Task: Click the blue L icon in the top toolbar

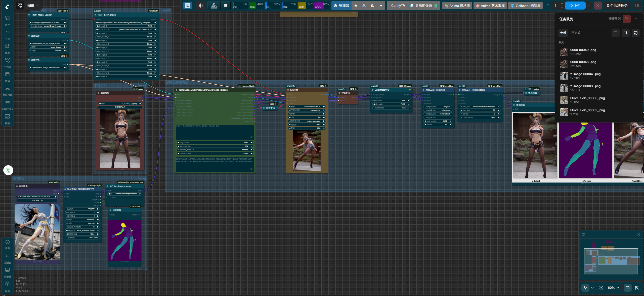Action: tap(187, 6)
